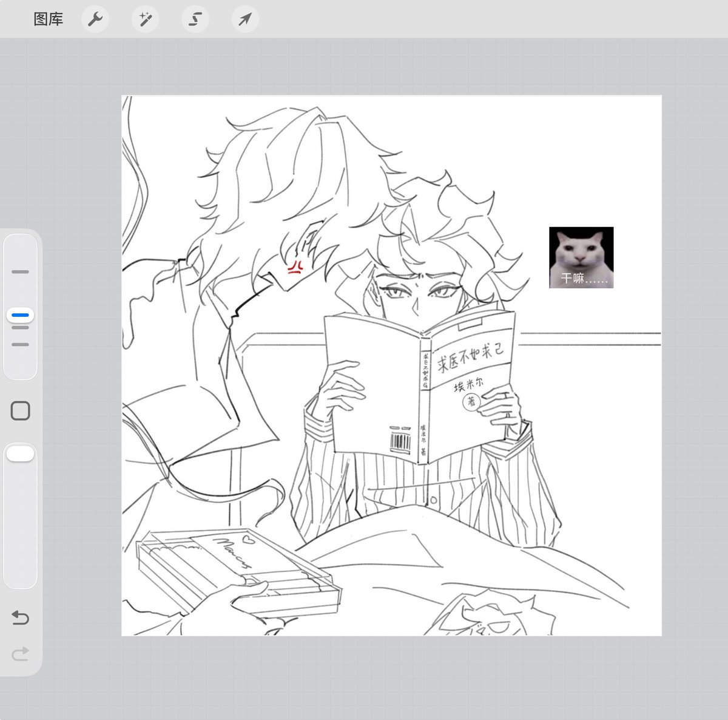Viewport: 728px width, 720px height.
Task: Tap the square Modify button in sidebar
Action: (x=21, y=411)
